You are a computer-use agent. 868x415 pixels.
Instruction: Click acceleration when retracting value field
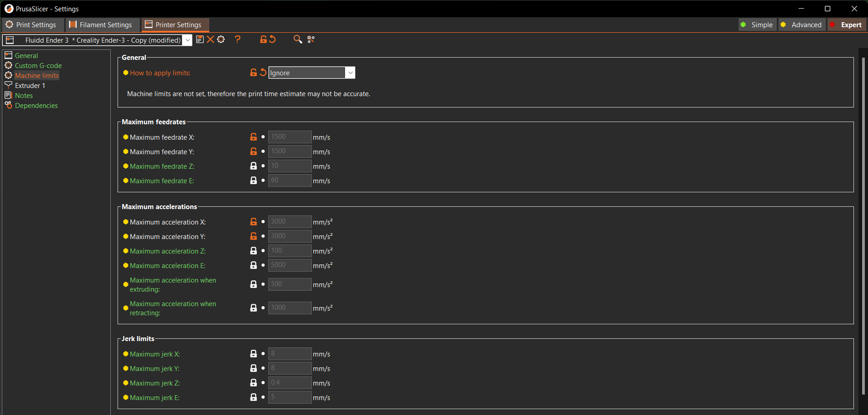click(x=290, y=308)
